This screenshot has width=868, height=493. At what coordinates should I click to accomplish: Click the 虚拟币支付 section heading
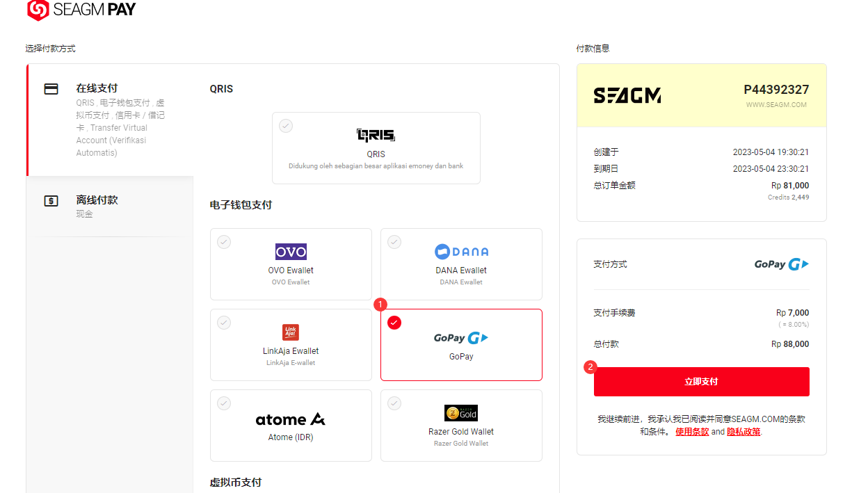[x=236, y=482]
